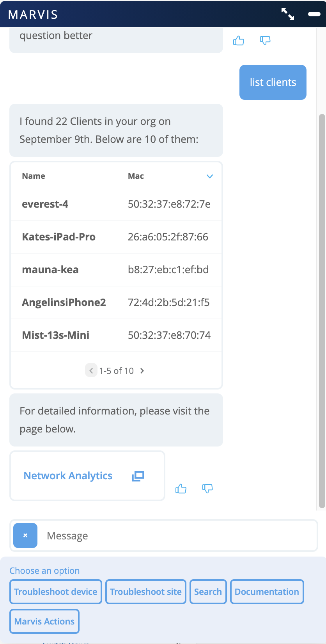Viewport: 326px width, 644px height.
Task: Open the Network Analytics link
Action: coord(68,476)
